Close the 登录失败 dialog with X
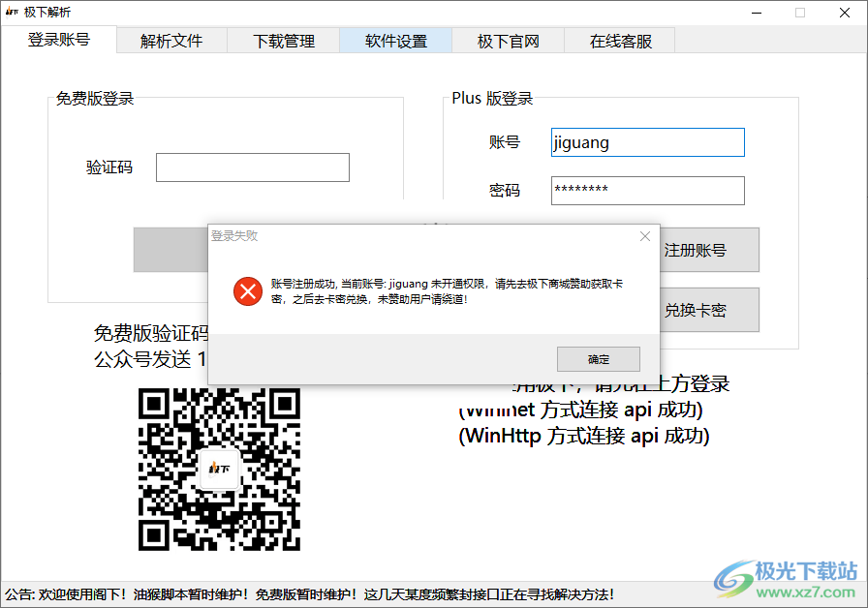 pyautogui.click(x=645, y=236)
